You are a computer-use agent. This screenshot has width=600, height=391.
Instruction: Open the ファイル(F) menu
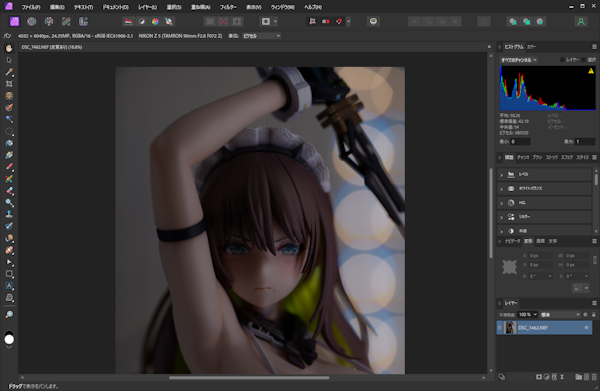(31, 7)
